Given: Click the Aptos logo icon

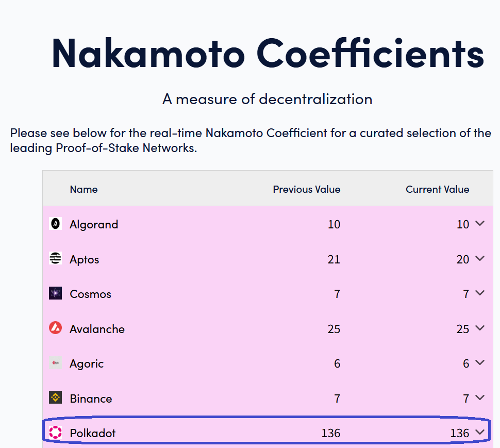Looking at the screenshot, I should pos(55,259).
